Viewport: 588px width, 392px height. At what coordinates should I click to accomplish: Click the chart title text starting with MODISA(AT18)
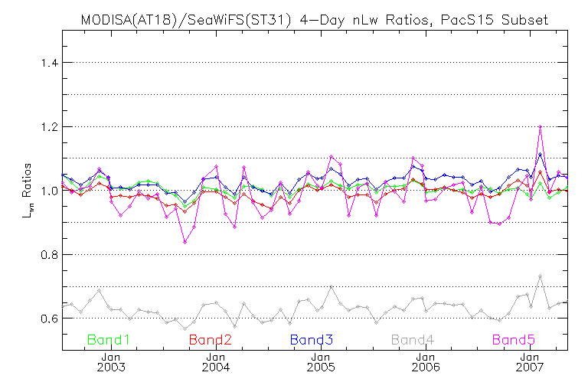314,19
